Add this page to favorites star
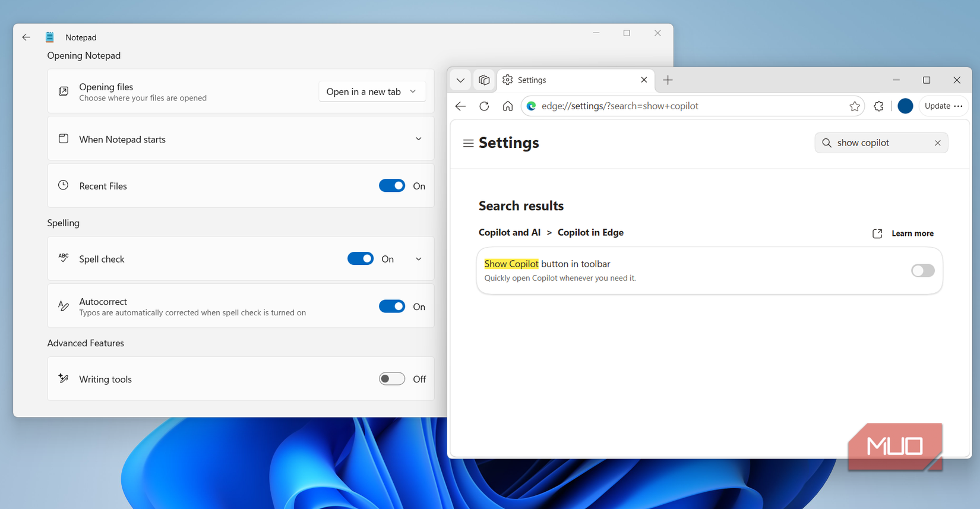The image size is (980, 509). (855, 106)
